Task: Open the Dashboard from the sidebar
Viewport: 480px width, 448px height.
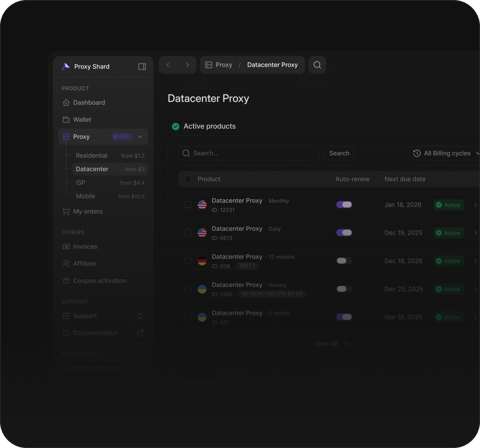Action: click(x=89, y=102)
